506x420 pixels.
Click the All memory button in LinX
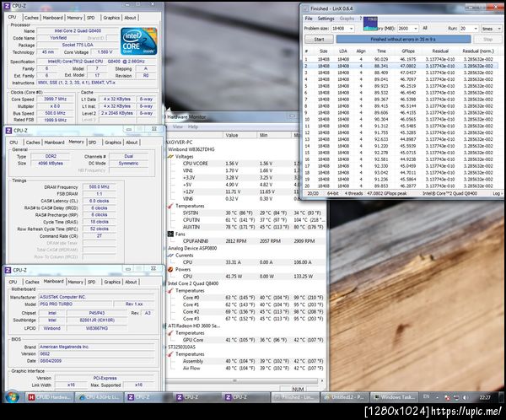point(425,29)
